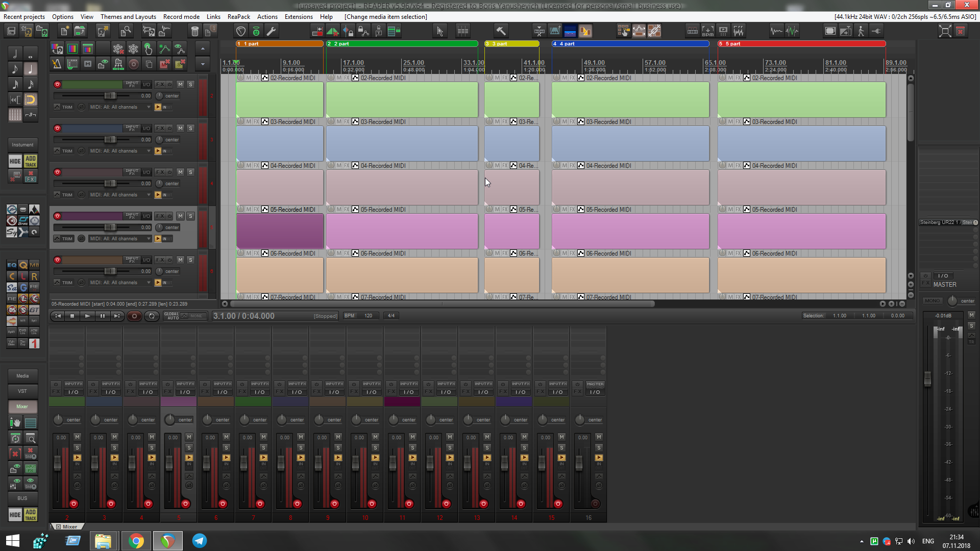This screenshot has width=980, height=551.
Task: Click the fullscreen arrows icon
Action: tap(945, 31)
